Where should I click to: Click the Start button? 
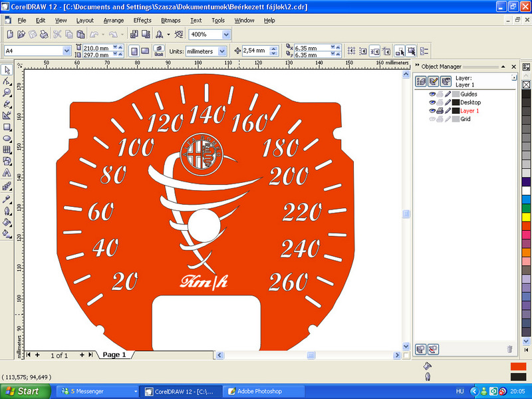point(25,391)
